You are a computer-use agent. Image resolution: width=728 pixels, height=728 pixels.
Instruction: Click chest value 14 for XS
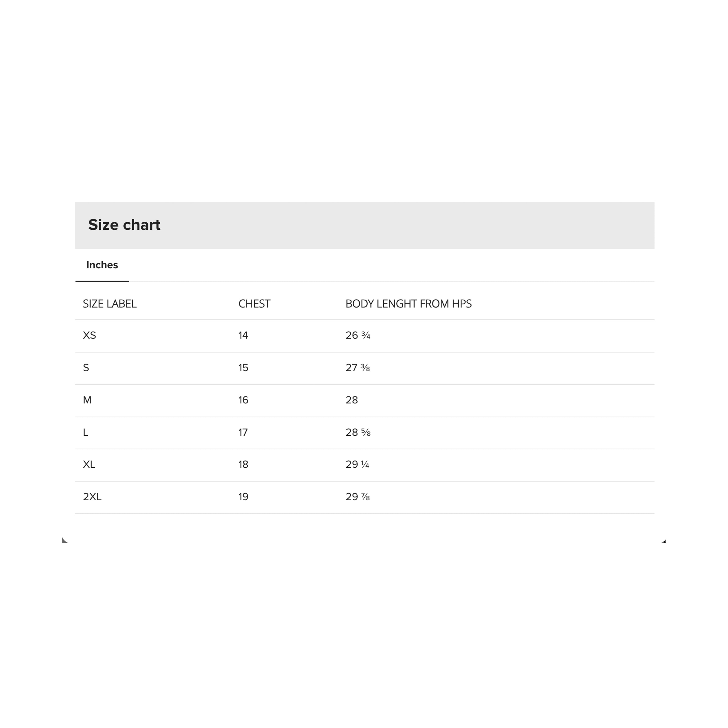(x=243, y=335)
